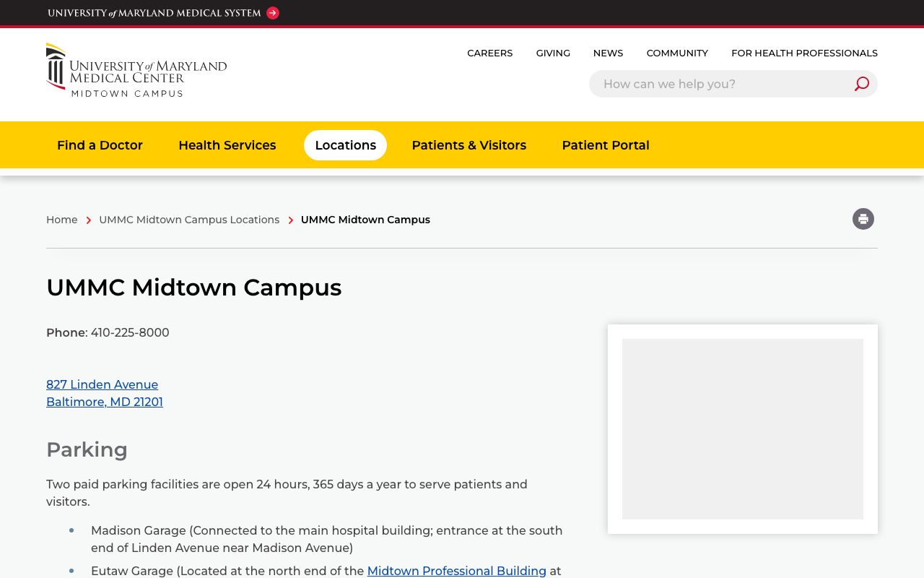This screenshot has width=924, height=578.
Task: Open the Patient Portal section
Action: pyautogui.click(x=605, y=145)
